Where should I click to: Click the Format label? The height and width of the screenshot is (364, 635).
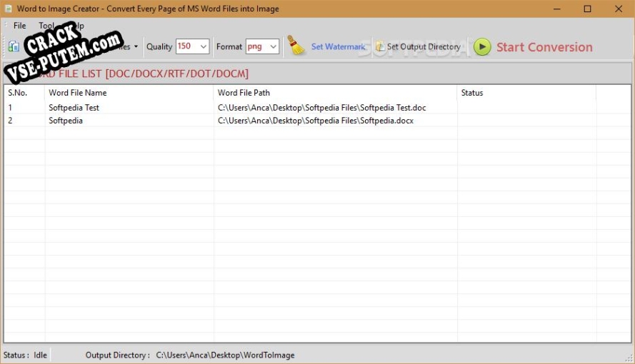pyautogui.click(x=229, y=47)
